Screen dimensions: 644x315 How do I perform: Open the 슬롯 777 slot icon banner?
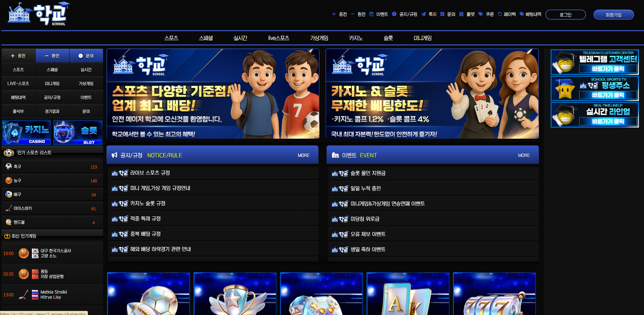[x=78, y=133]
